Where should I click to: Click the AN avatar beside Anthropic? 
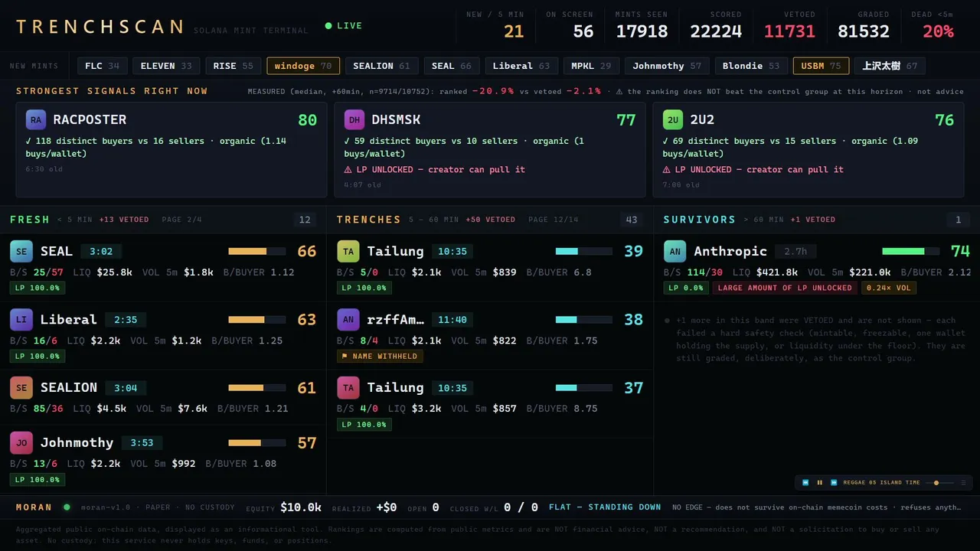point(675,251)
